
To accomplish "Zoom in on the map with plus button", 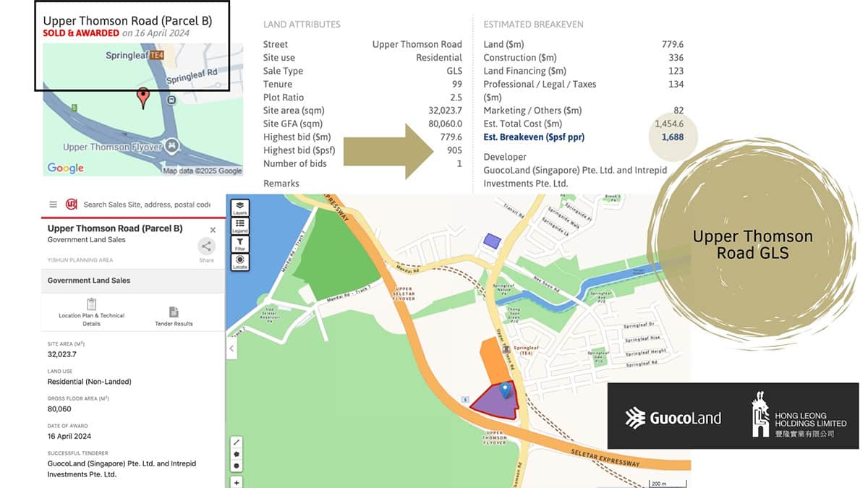I will (x=237, y=482).
